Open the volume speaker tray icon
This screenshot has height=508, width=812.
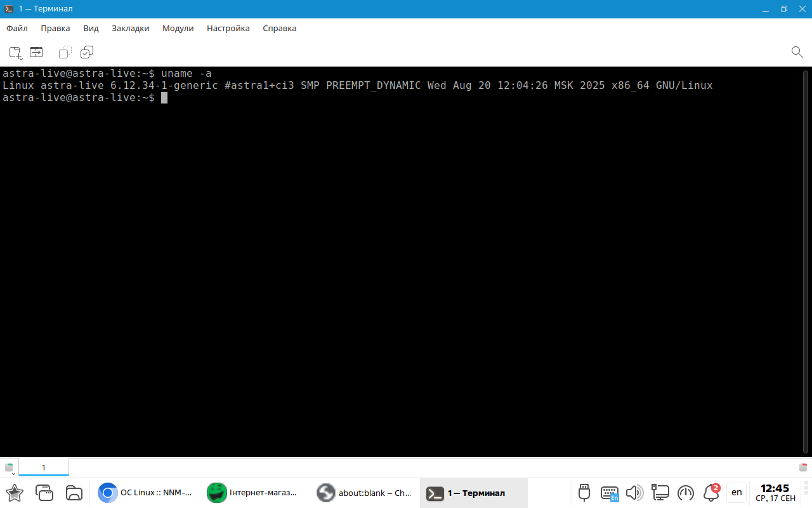click(x=634, y=493)
